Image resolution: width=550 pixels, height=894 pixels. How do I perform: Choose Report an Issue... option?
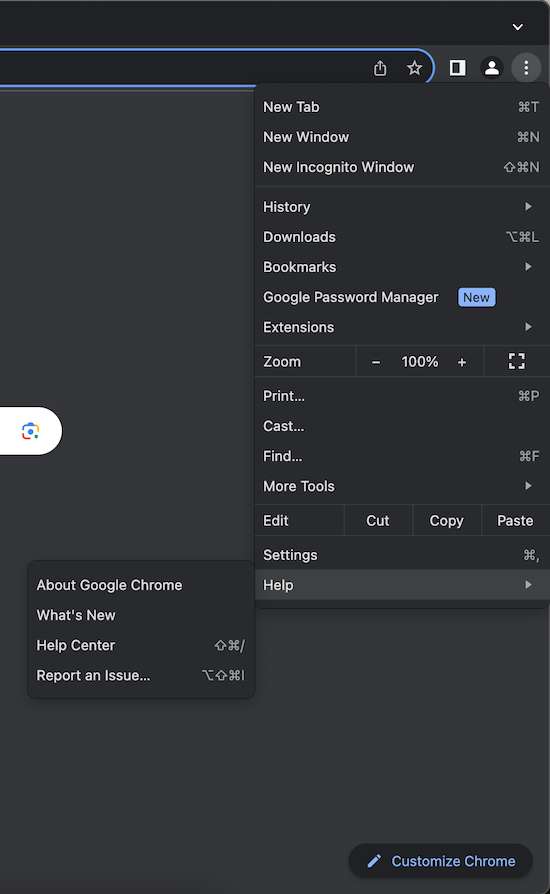141,676
